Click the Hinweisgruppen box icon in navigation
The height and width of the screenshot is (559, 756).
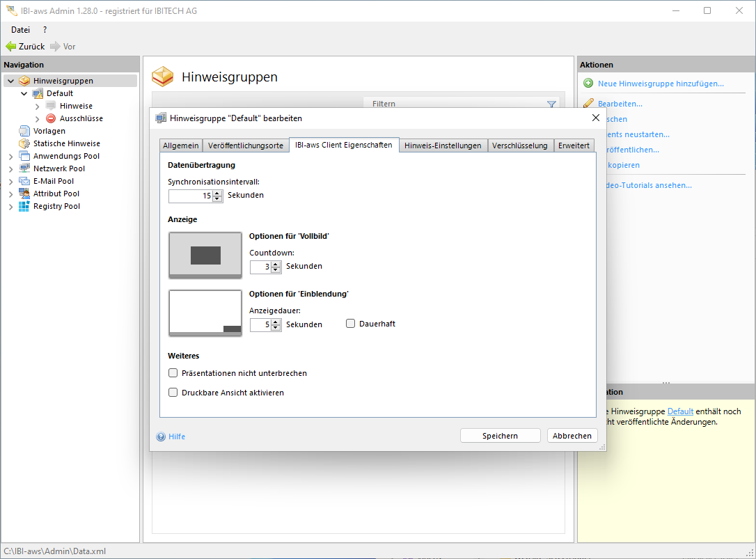(x=24, y=81)
